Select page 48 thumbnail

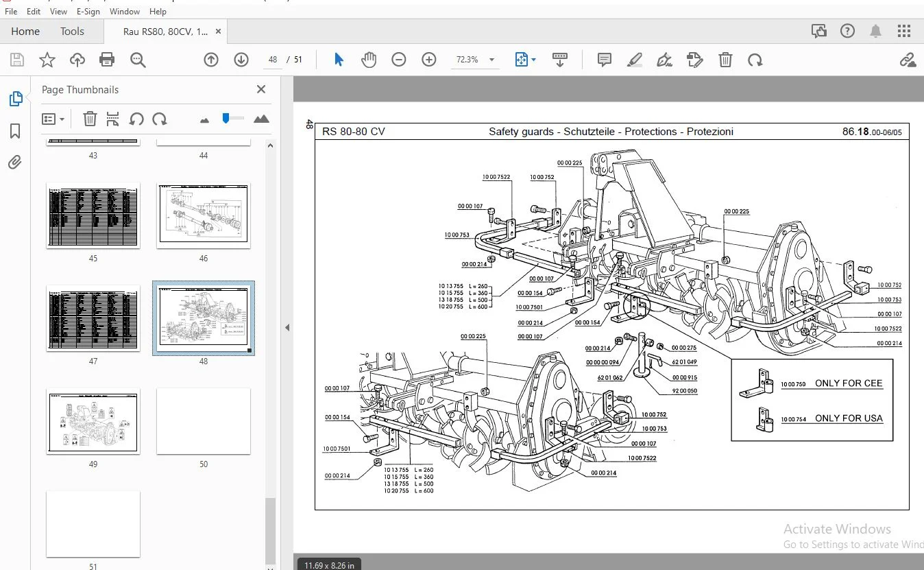[x=204, y=318]
